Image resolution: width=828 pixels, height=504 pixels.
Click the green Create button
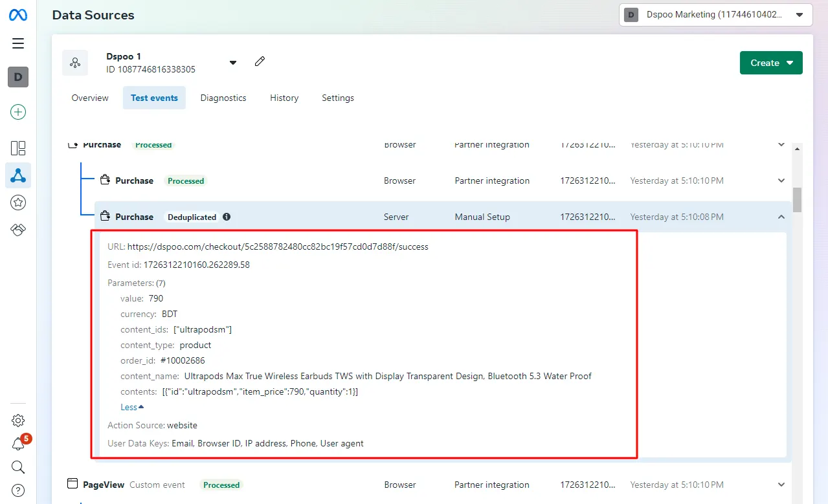[771, 63]
